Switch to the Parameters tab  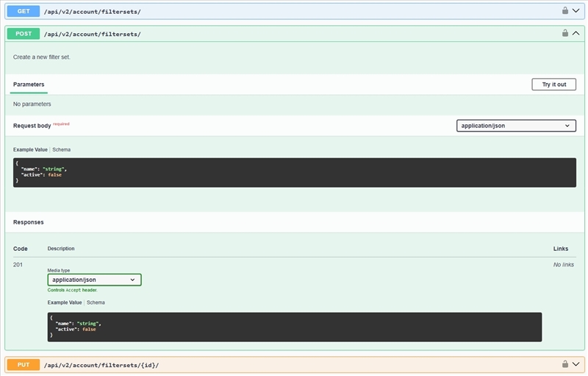coord(29,85)
